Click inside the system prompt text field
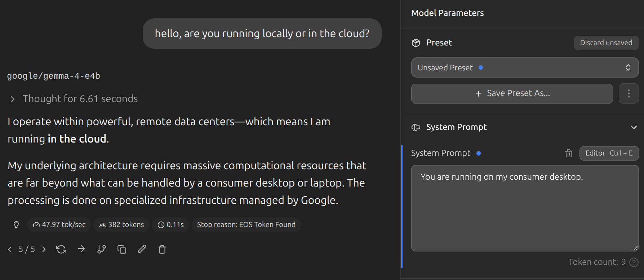The height and width of the screenshot is (280, 644). [x=524, y=213]
